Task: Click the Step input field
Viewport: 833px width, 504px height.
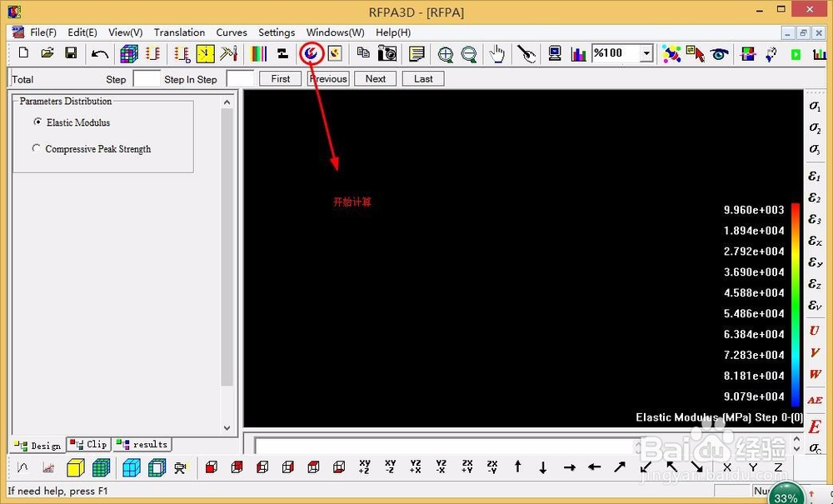Action: pos(146,78)
